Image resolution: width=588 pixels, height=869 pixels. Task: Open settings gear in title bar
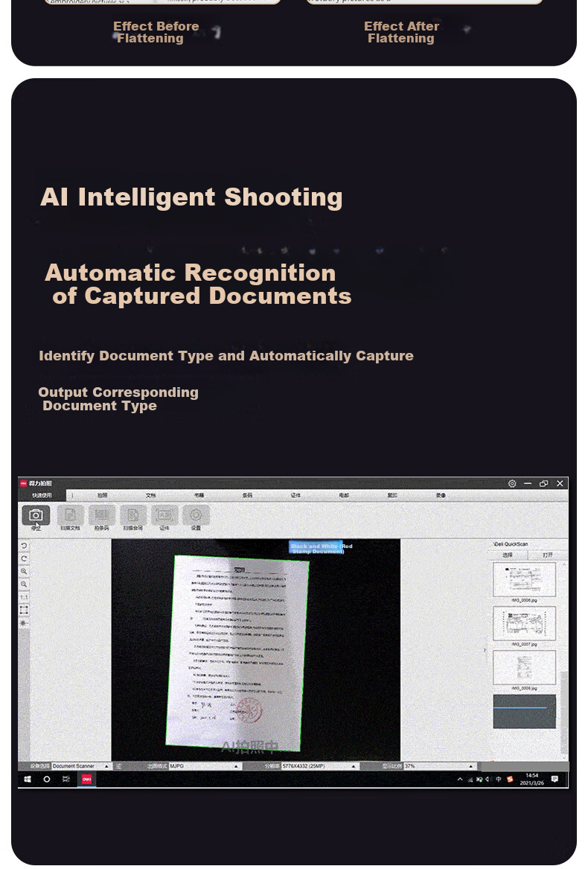(x=512, y=484)
